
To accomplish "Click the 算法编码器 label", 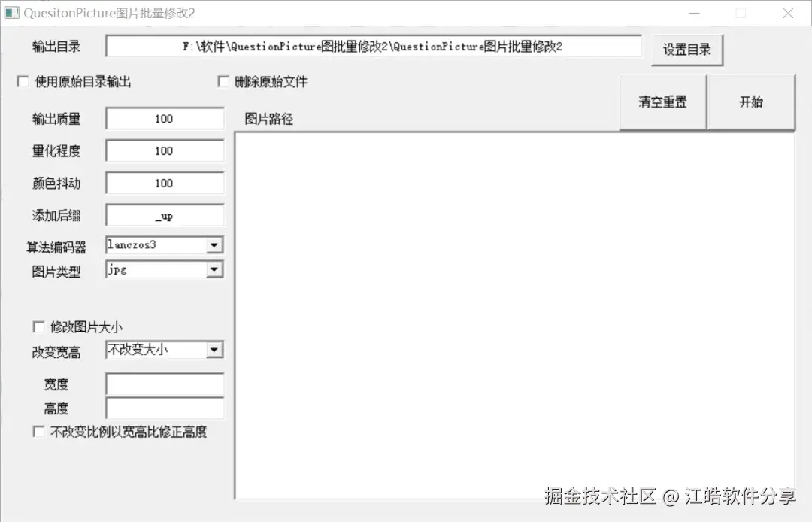I will 56,247.
